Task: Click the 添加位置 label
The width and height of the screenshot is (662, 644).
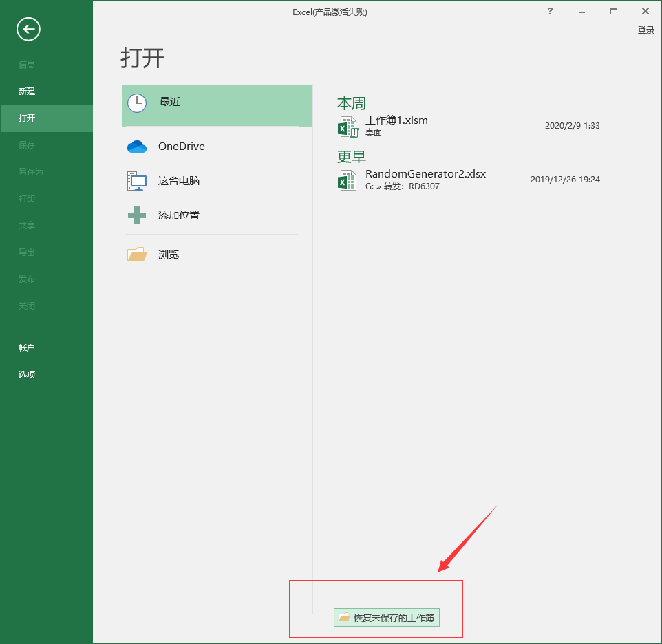Action: (179, 215)
